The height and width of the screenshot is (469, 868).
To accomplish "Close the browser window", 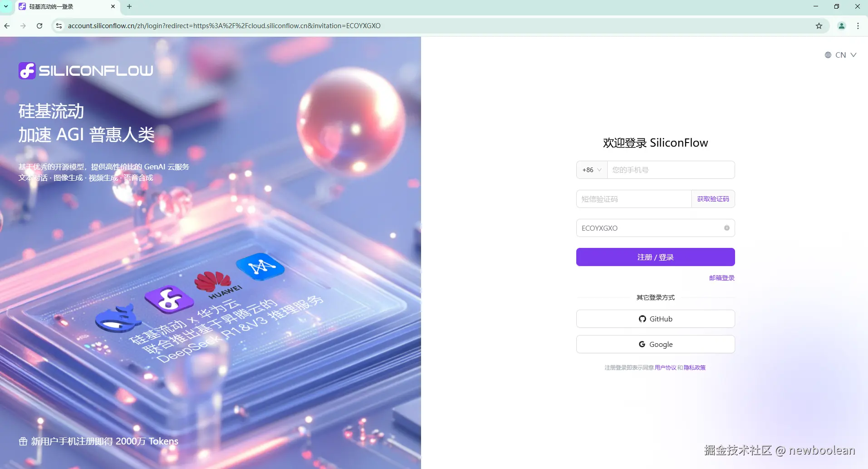I will click(858, 6).
